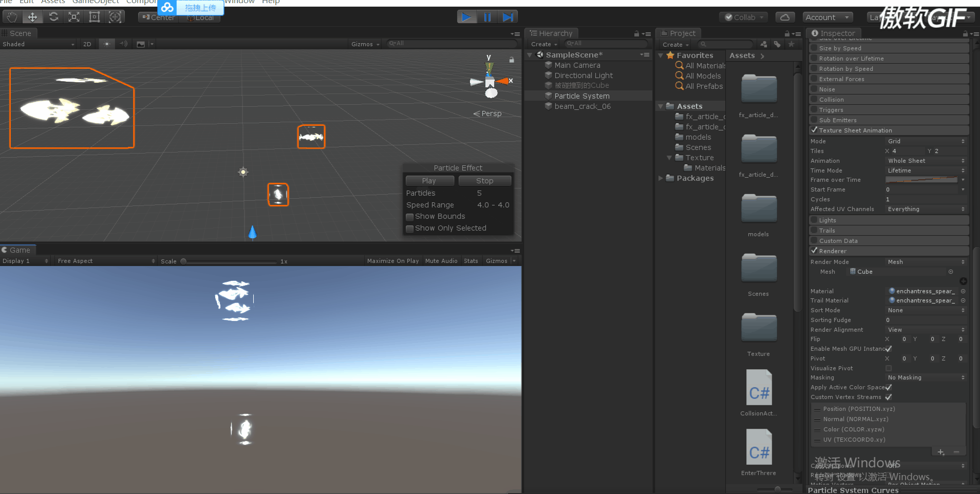Collapse the SampleScene tree

pyautogui.click(x=530, y=55)
